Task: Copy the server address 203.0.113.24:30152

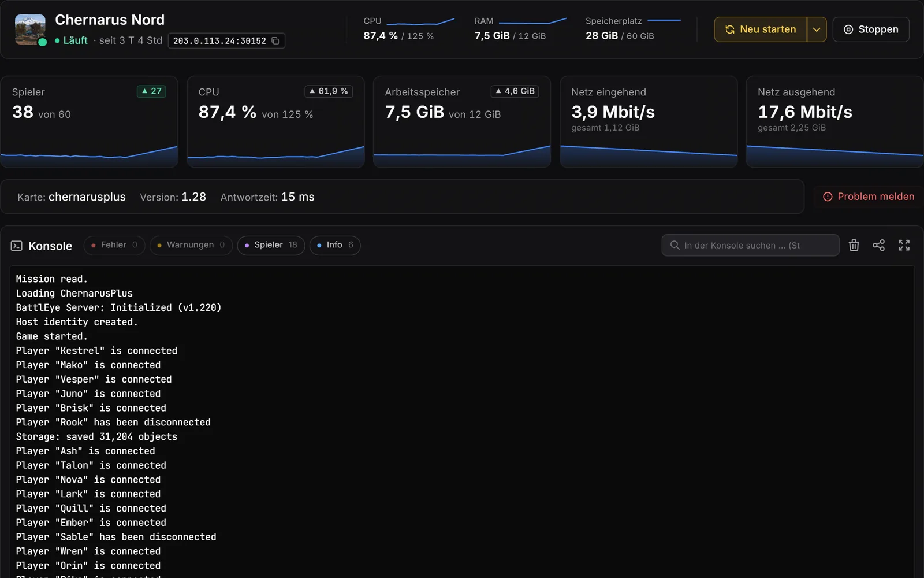Action: point(275,41)
